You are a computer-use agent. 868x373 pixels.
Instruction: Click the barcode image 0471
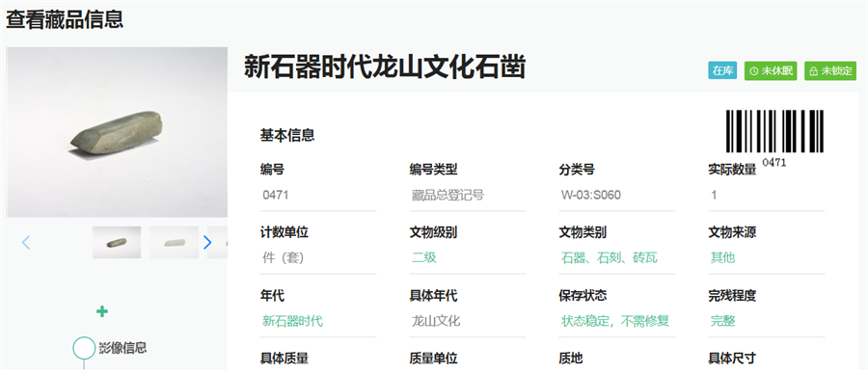pos(774,131)
